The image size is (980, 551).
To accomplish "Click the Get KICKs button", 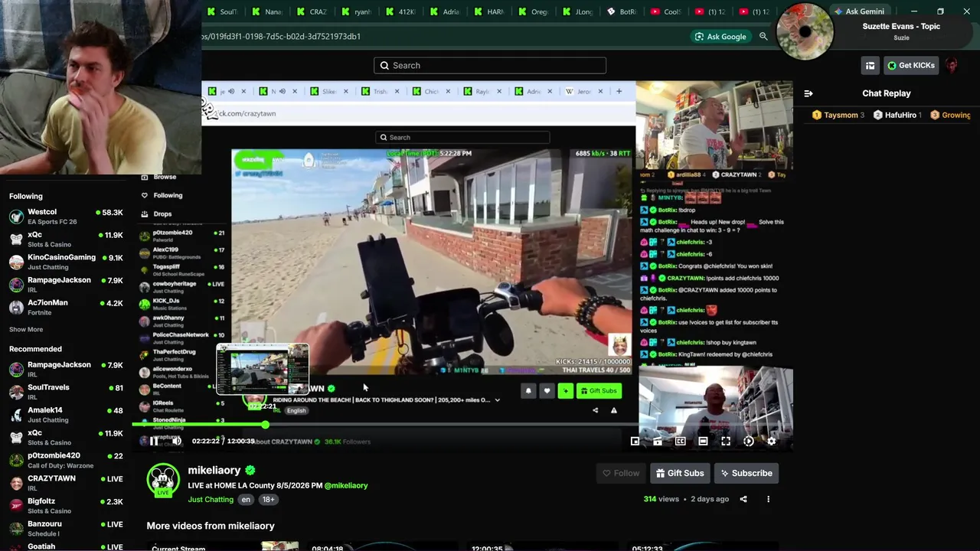I will click(911, 65).
